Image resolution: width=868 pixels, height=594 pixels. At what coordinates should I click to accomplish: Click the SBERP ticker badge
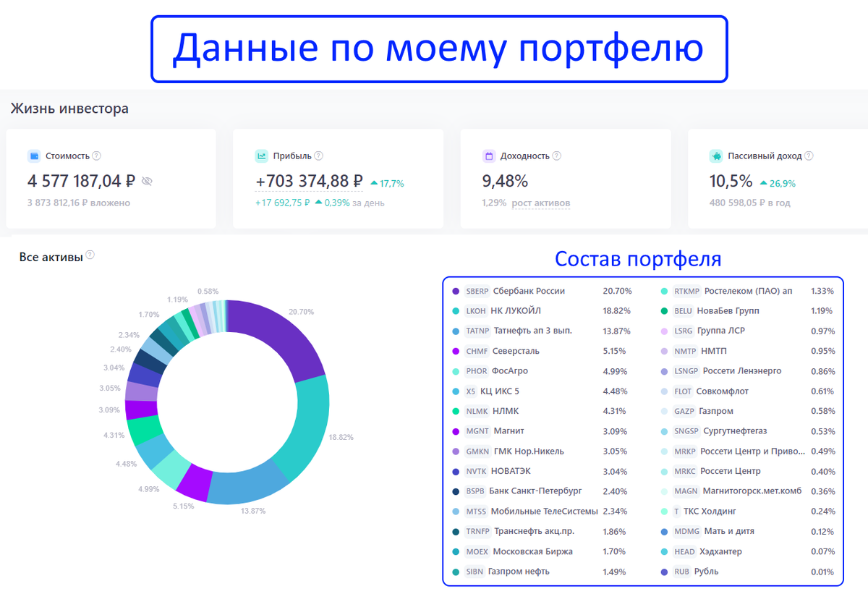point(477,291)
